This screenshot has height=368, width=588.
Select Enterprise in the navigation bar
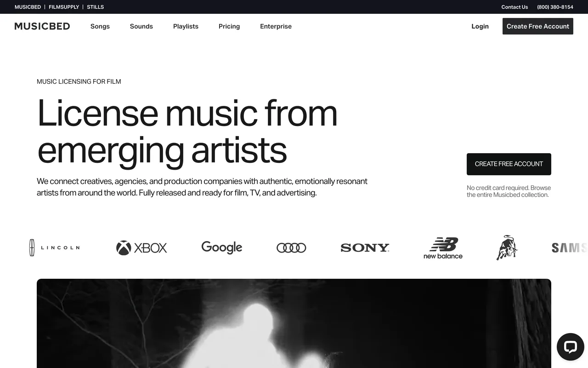[x=276, y=26]
